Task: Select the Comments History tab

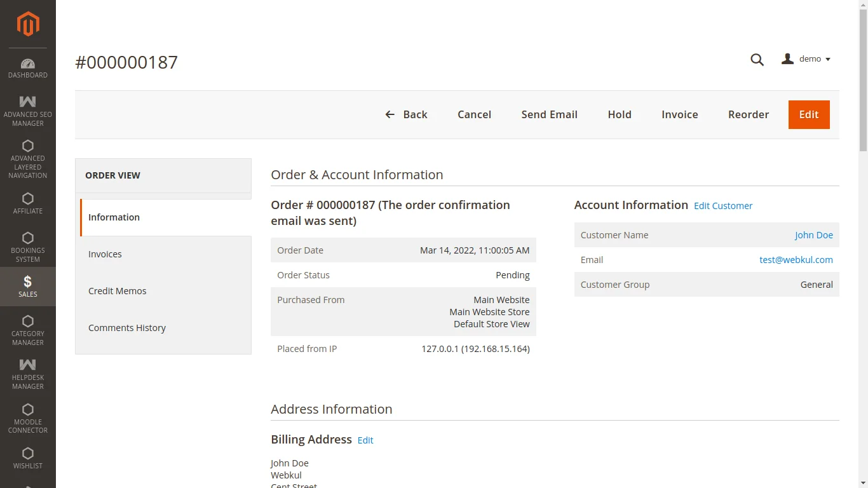Action: pos(127,328)
